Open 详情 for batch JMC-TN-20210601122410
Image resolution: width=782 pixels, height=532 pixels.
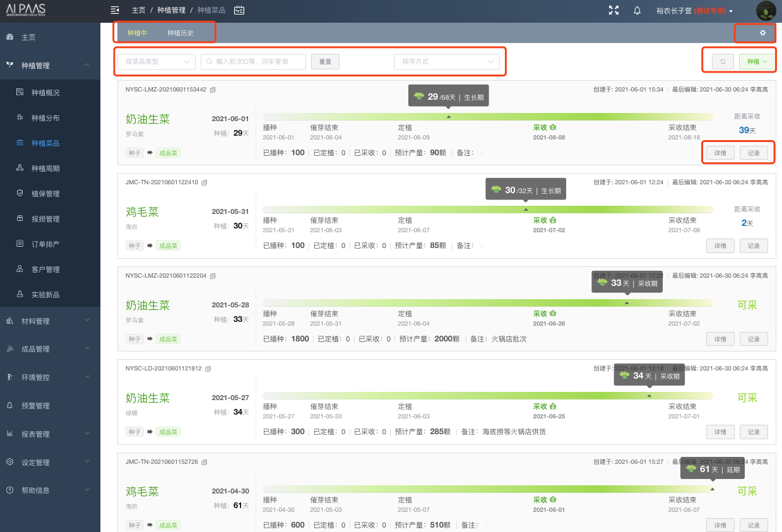point(720,245)
